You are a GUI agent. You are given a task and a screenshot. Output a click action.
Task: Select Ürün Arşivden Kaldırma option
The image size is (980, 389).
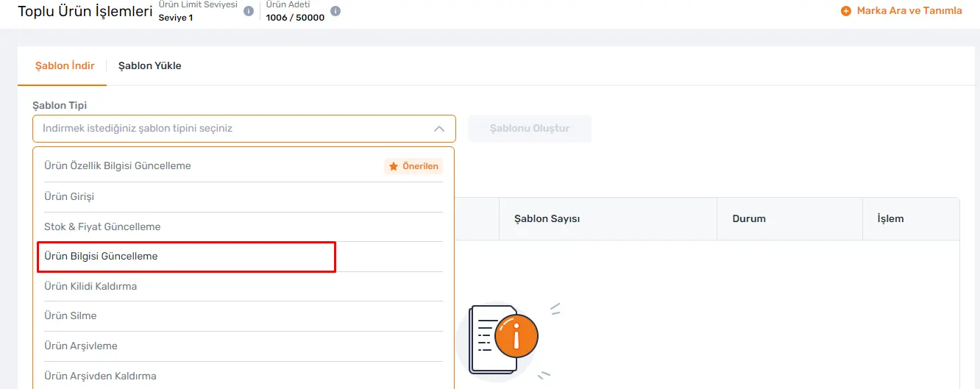(244, 376)
